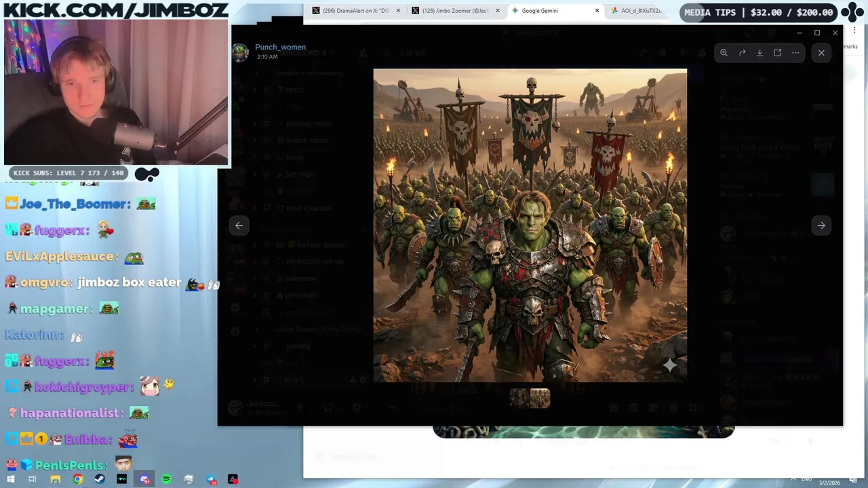Screen dimensions: 868x488
Task: Open the Windows Start menu
Action: tap(10, 479)
